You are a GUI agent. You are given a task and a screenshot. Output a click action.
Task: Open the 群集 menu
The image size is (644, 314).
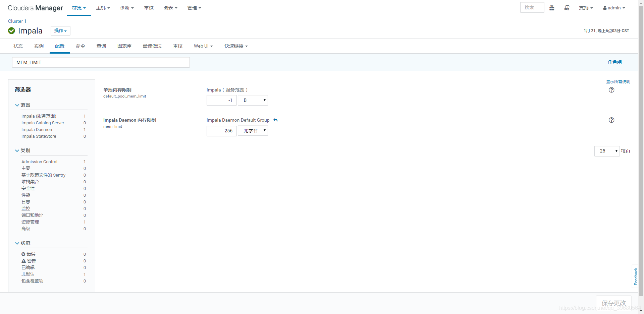coord(79,8)
